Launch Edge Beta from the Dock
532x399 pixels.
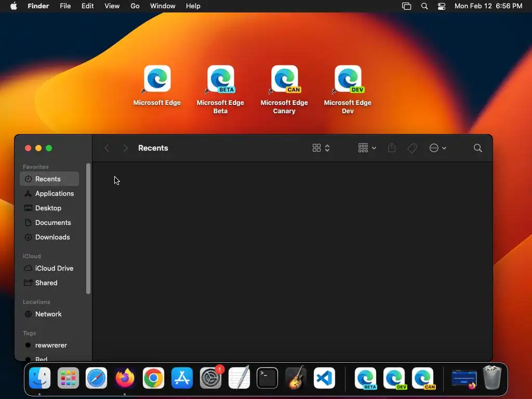(365, 378)
